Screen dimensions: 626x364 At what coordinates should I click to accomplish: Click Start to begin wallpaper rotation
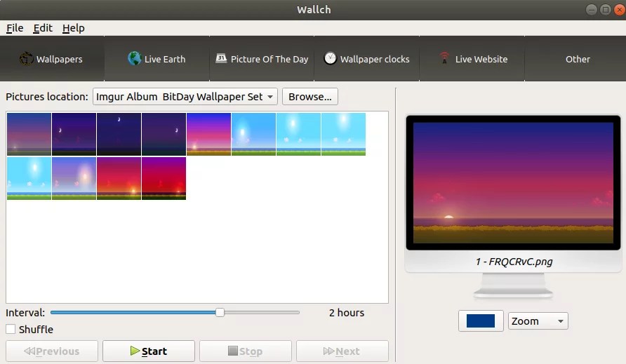149,351
